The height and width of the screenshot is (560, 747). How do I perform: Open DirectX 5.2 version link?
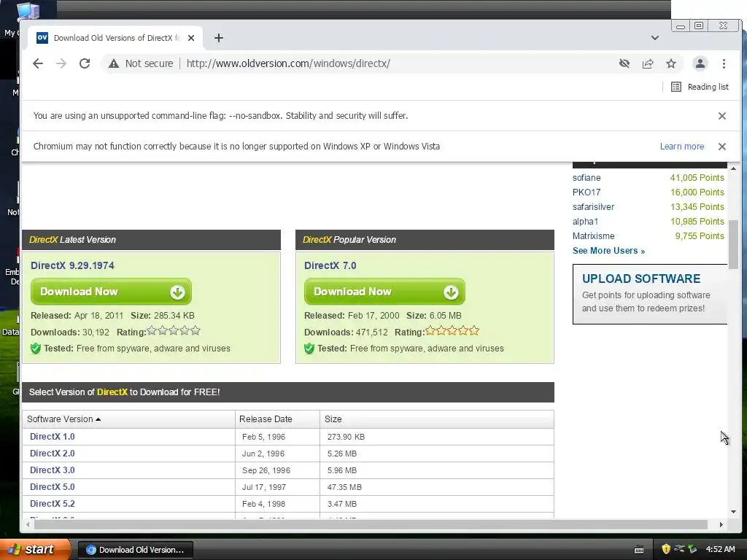(53, 503)
